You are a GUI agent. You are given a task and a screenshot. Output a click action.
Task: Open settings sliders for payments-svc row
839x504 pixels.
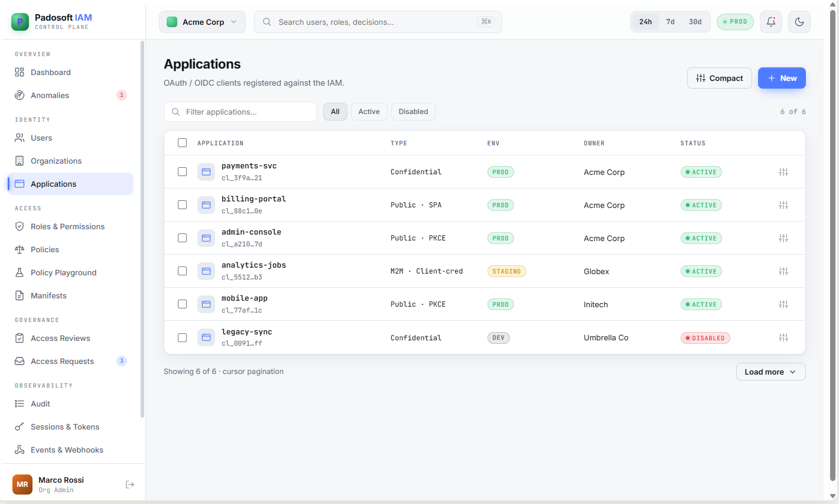point(783,172)
